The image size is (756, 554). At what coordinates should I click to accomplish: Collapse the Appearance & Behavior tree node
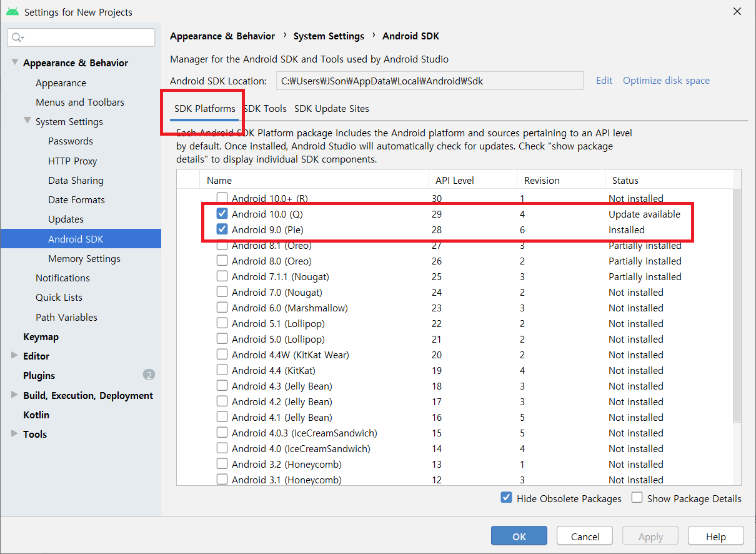pyautogui.click(x=14, y=63)
